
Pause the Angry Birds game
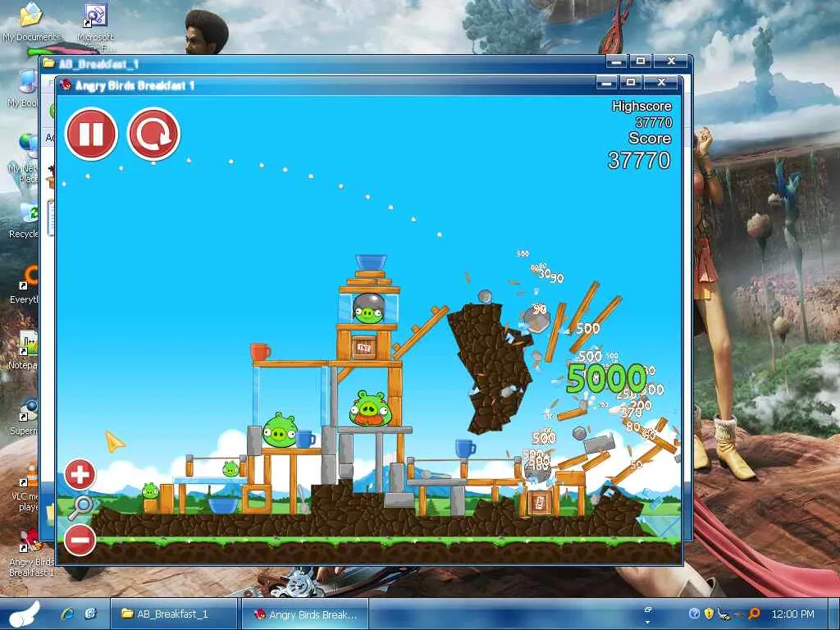click(91, 134)
